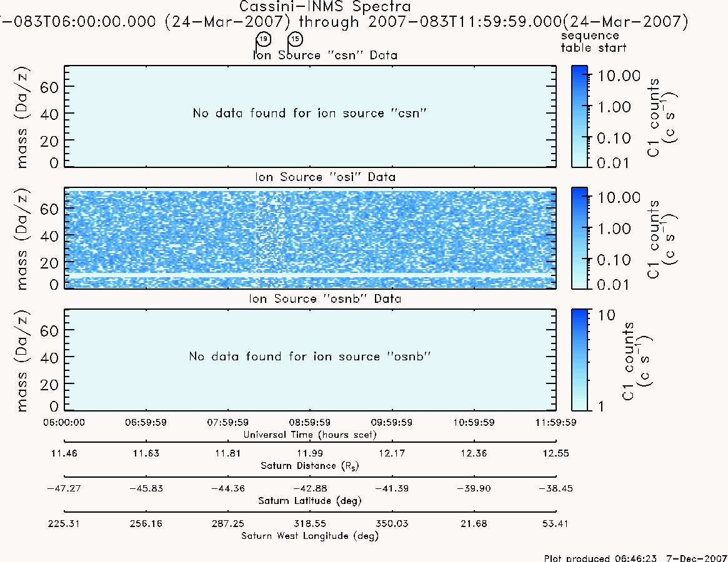Click the longitude value 318.55
The image size is (728, 562).
[x=310, y=524]
